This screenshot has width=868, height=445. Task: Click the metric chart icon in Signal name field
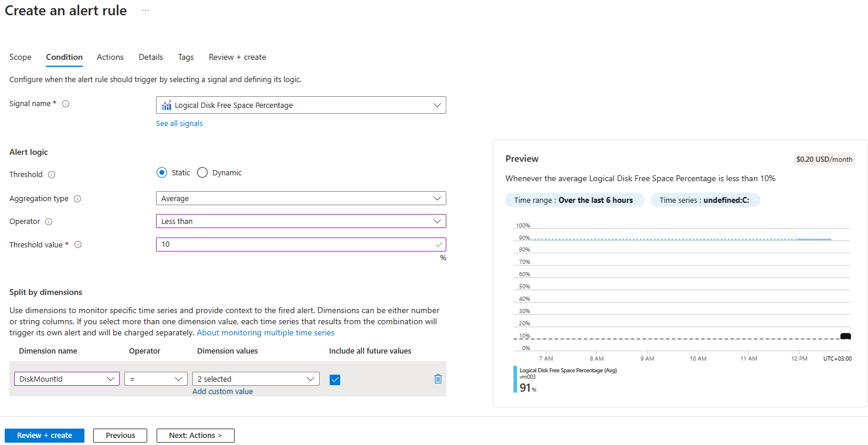point(166,104)
